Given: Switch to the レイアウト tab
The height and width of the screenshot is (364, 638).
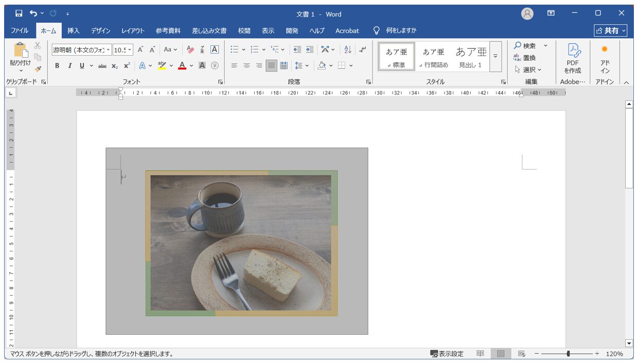Looking at the screenshot, I should pyautogui.click(x=133, y=31).
